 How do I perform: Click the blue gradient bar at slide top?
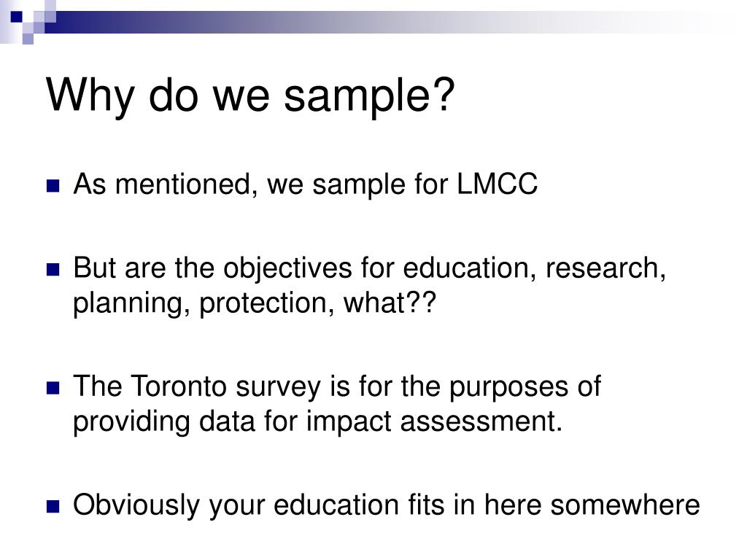coord(381,22)
